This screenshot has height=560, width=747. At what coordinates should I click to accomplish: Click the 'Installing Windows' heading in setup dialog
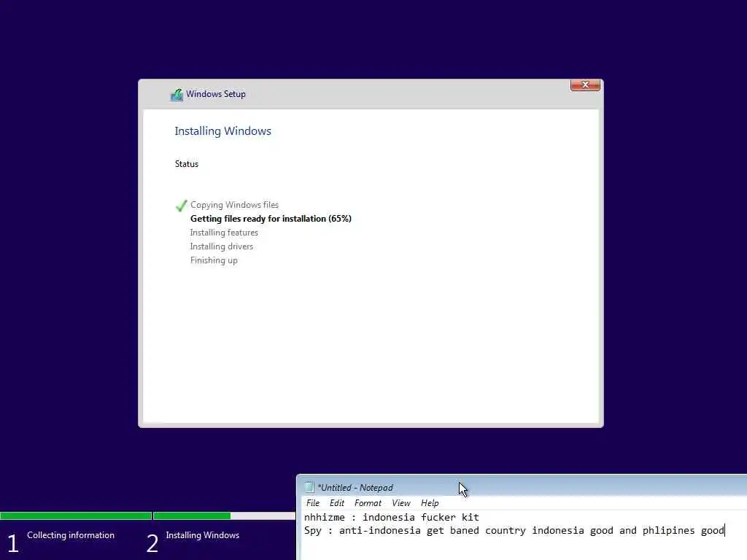(223, 131)
